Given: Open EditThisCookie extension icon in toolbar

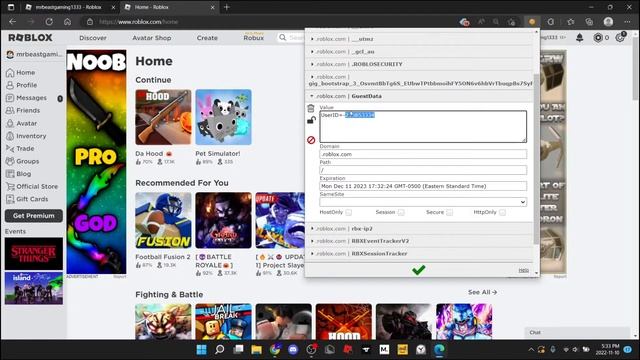Looking at the screenshot, I should (532, 22).
